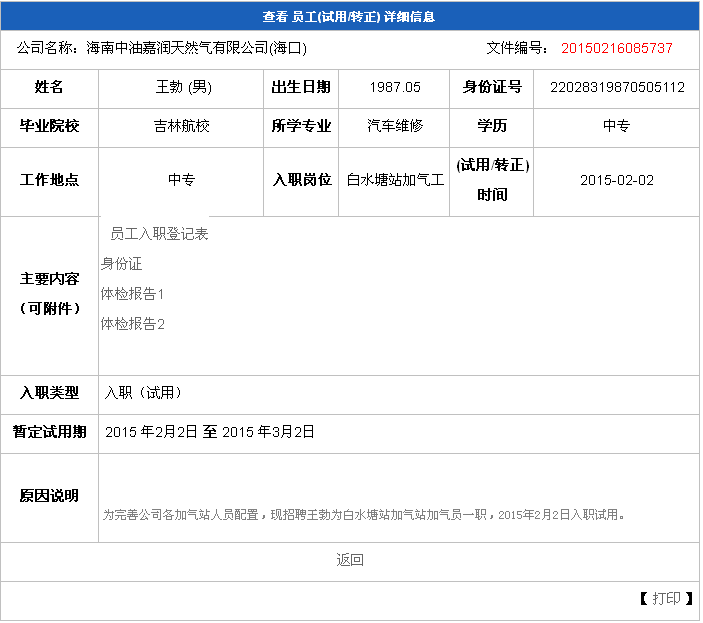The image size is (703, 623).
Task: Click the (试用/转正)时间 label cell
Action: [x=492, y=180]
